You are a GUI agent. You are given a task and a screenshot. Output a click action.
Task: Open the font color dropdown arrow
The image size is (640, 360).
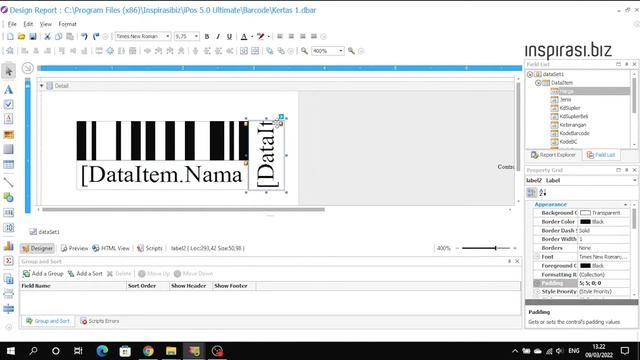252,37
